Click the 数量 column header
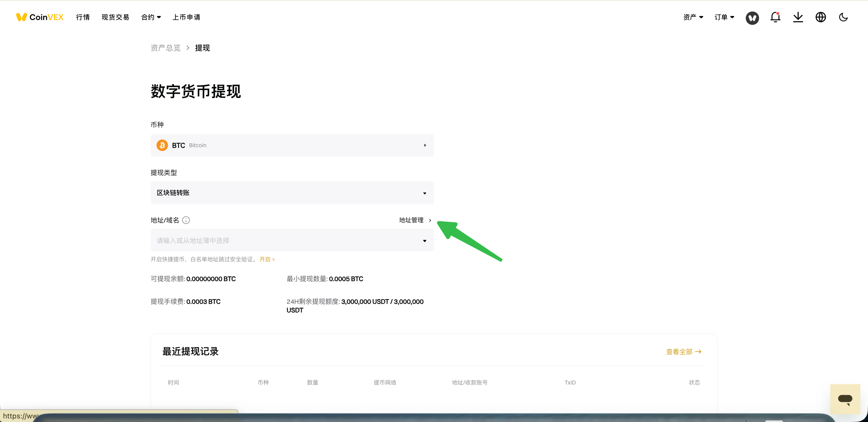 click(x=313, y=382)
